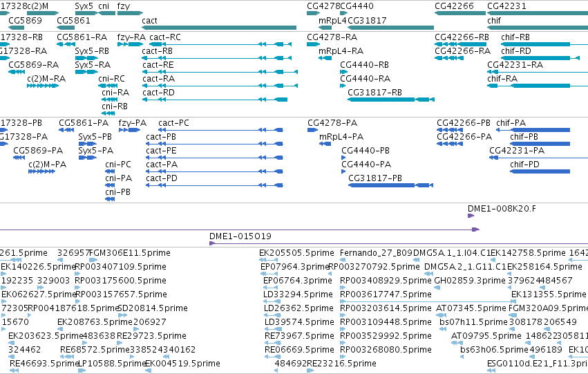The height and width of the screenshot is (374, 588).
Task: Click protein cact-PD
Action: coord(214,185)
